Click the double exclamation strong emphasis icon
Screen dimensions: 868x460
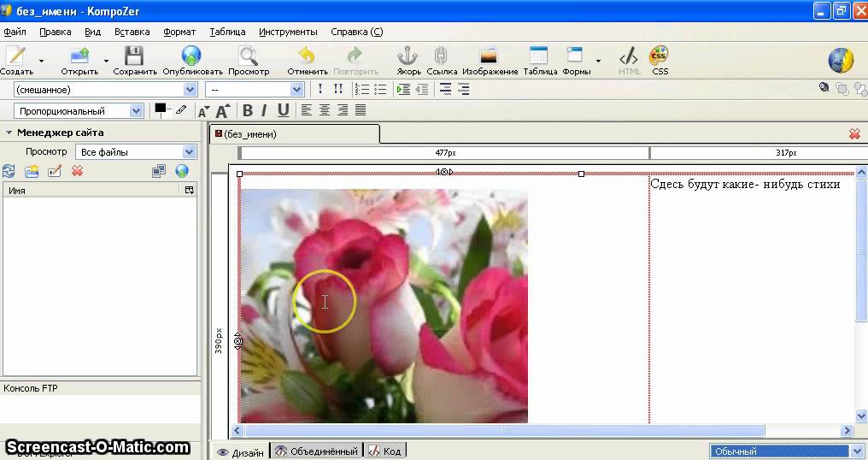(338, 89)
